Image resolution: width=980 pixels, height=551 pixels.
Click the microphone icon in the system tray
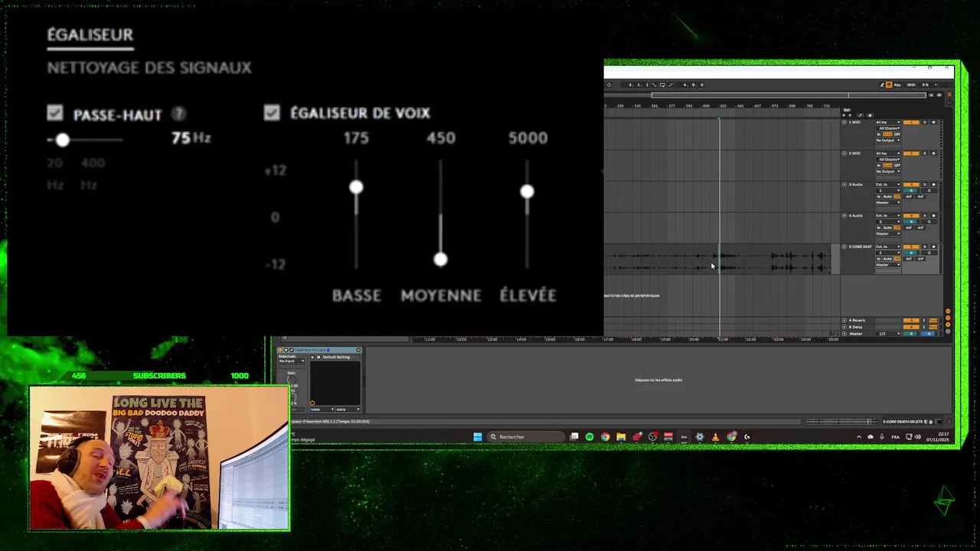(x=882, y=437)
